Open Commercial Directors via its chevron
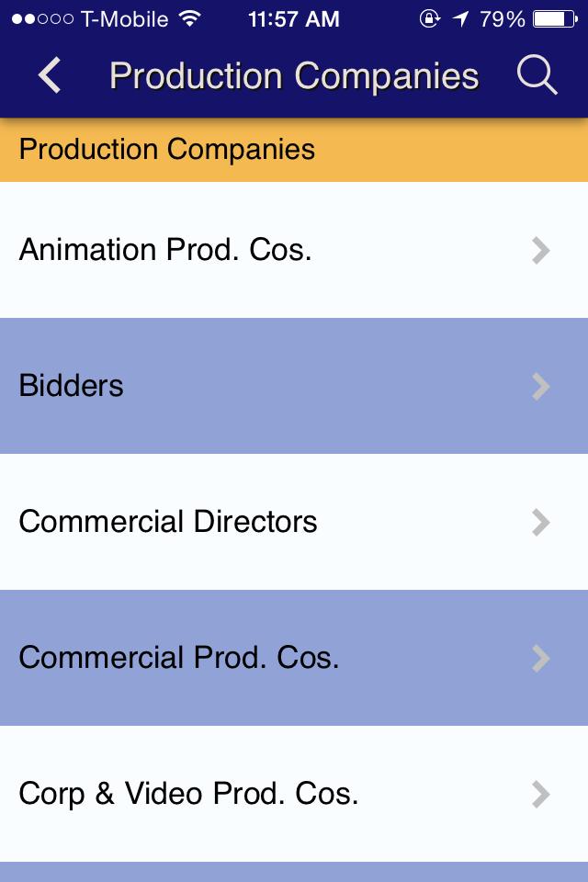Screen dimensions: 588x882 539,522
